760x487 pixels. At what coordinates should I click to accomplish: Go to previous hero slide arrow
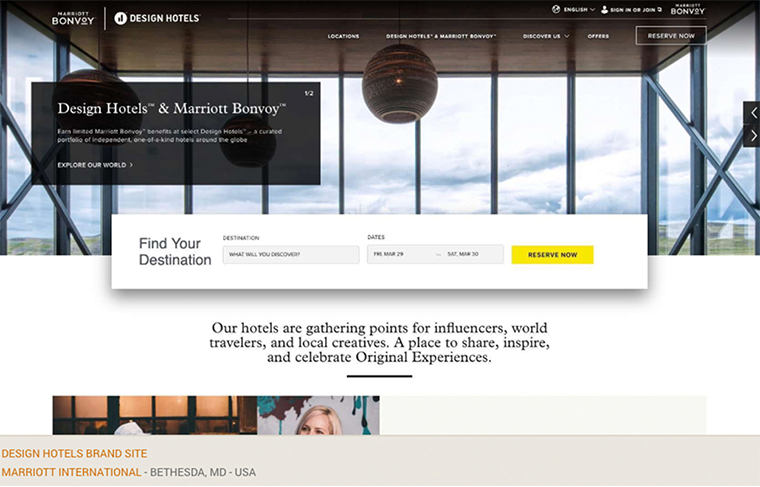(753, 113)
